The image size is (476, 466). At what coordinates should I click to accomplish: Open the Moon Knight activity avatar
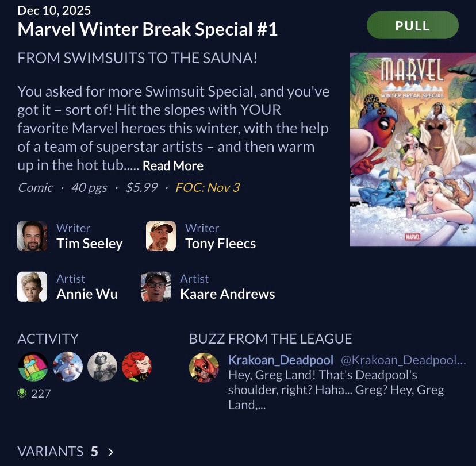click(102, 367)
